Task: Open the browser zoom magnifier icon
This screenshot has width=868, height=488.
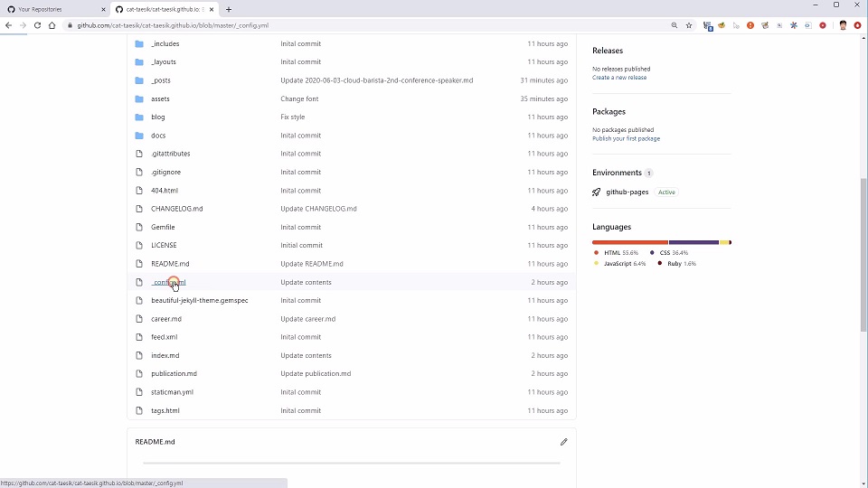Action: (674, 25)
